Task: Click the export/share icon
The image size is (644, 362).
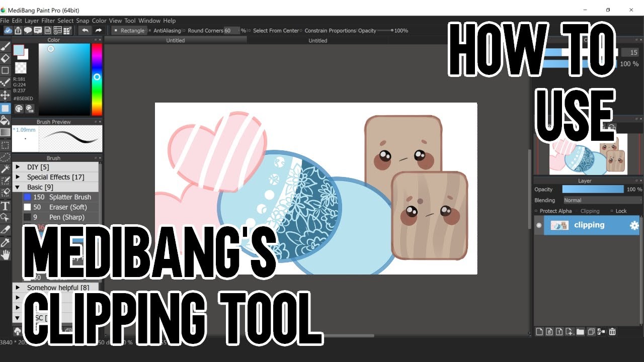Action: tap(19, 31)
